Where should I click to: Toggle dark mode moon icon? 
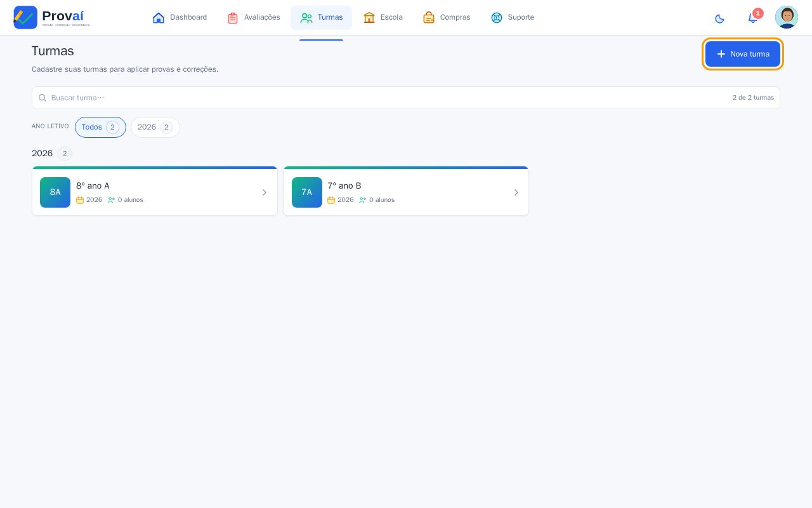(x=719, y=18)
